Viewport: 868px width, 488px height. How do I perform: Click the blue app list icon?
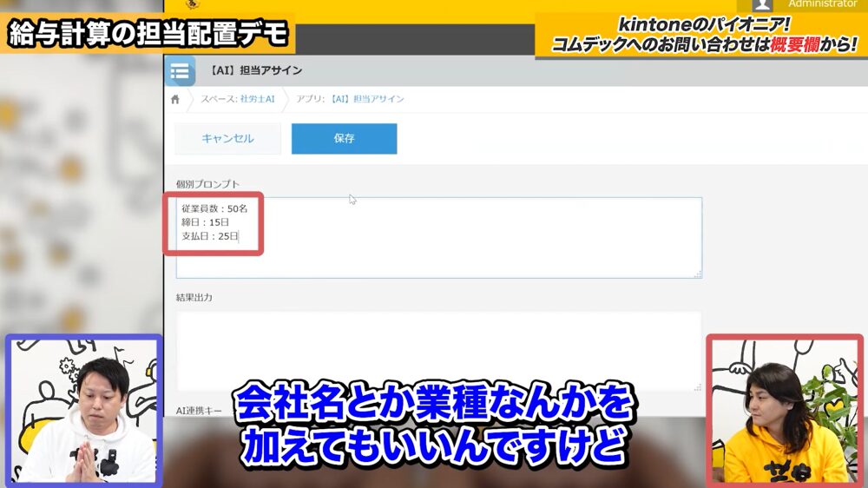pos(181,71)
